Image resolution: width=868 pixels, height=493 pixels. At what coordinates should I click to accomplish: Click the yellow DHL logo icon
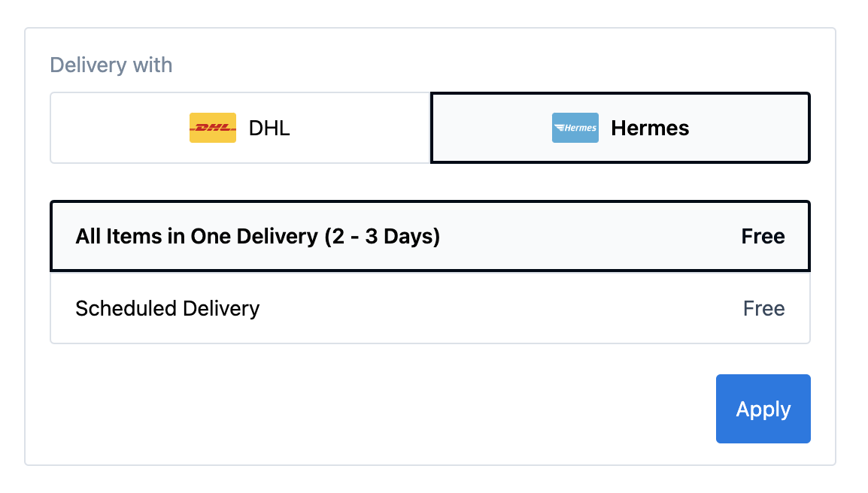pos(212,128)
